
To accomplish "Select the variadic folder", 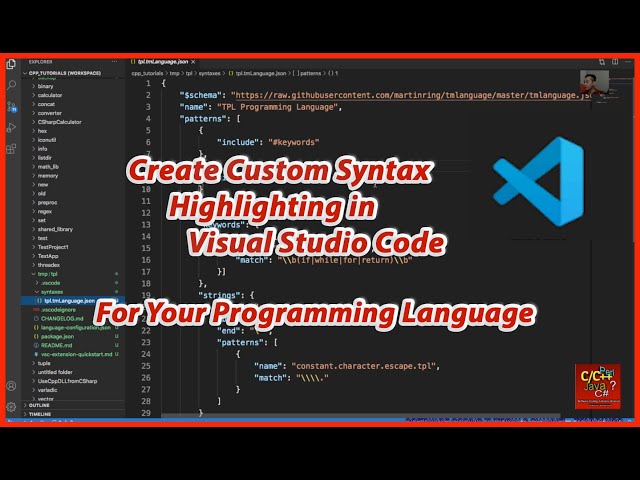I will (x=48, y=390).
